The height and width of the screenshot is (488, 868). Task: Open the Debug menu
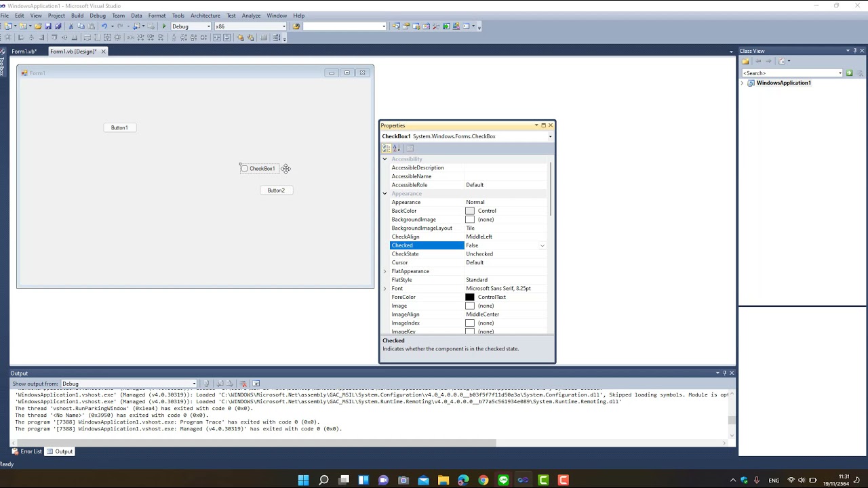(x=98, y=16)
